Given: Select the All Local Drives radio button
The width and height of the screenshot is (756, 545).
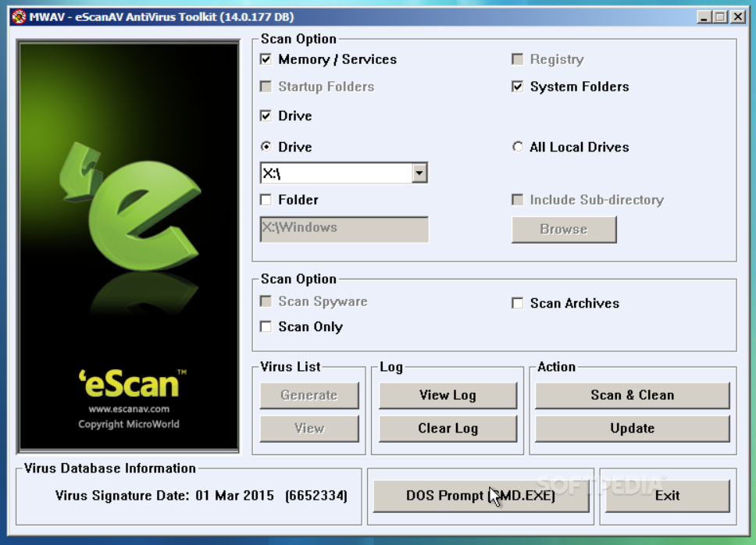Looking at the screenshot, I should click(517, 147).
